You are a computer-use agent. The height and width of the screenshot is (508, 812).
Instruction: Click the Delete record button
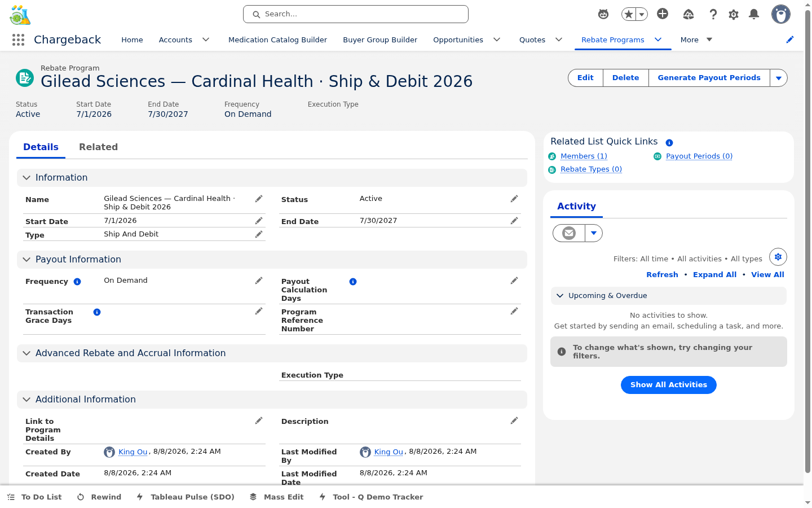[x=626, y=78]
